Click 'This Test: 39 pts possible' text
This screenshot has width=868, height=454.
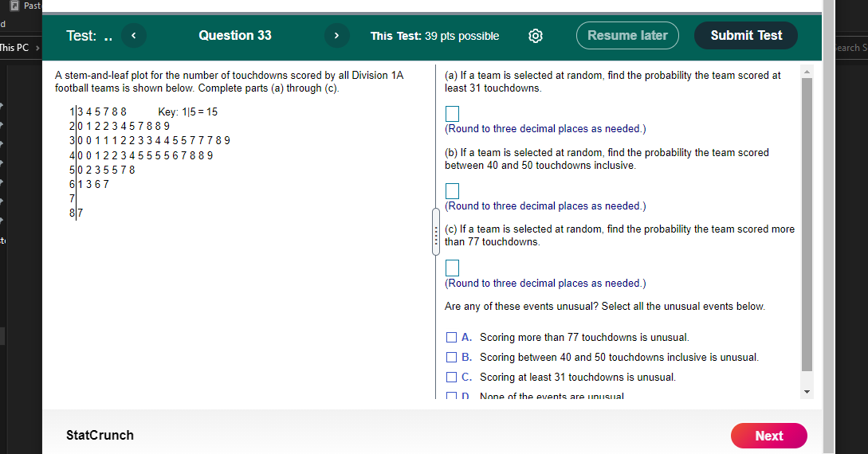tap(434, 36)
